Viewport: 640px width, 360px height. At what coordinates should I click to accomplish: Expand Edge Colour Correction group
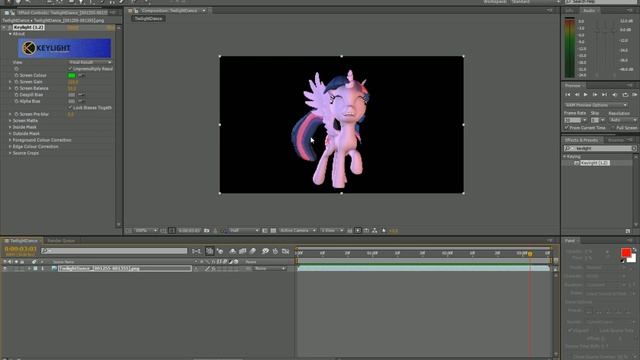click(10, 147)
